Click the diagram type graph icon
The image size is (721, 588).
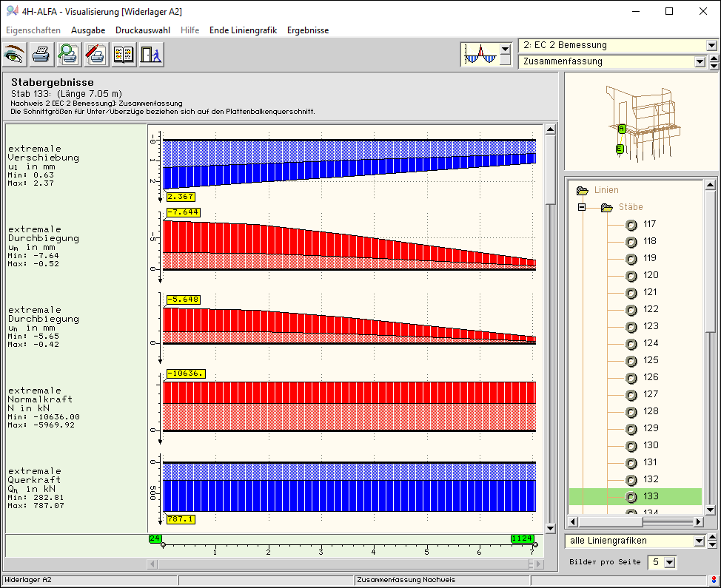pos(480,55)
